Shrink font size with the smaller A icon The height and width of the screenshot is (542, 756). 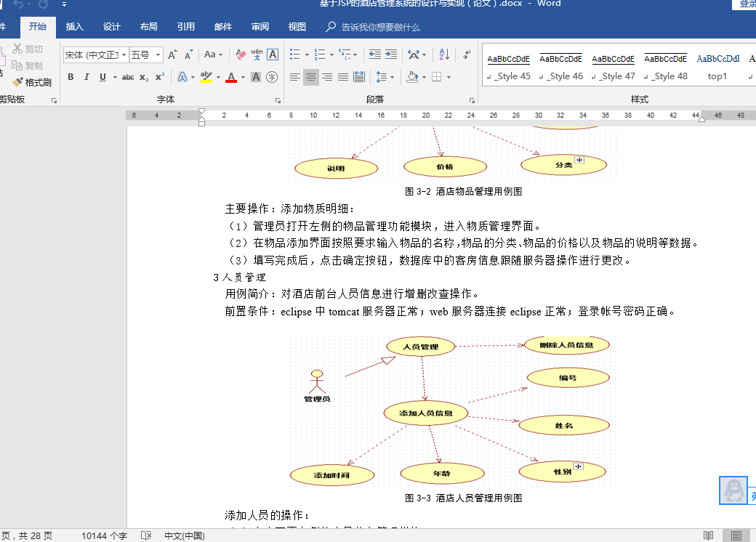pos(188,55)
